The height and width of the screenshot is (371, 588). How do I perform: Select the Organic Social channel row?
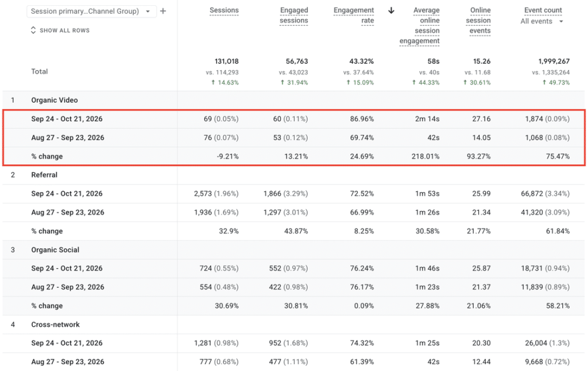click(293, 250)
